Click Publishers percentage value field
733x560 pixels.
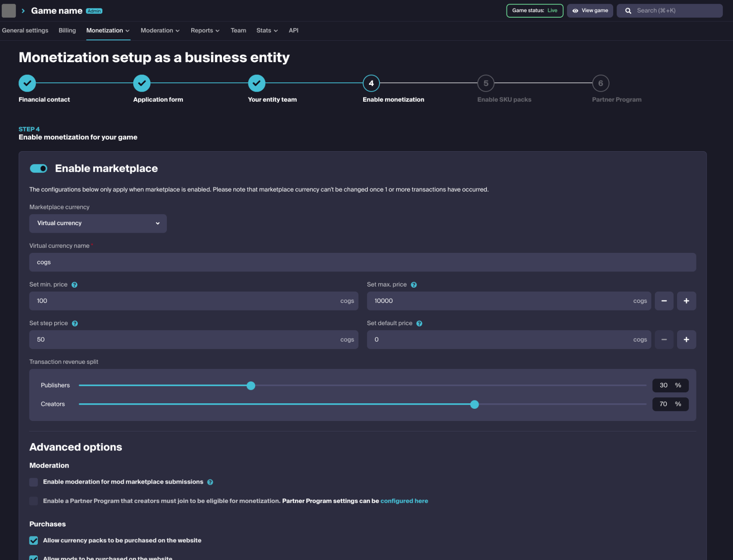coord(670,385)
